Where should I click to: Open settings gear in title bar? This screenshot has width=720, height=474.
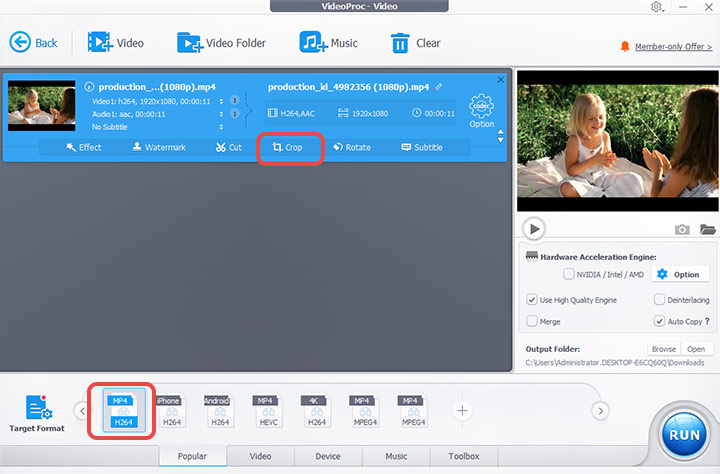point(657,7)
